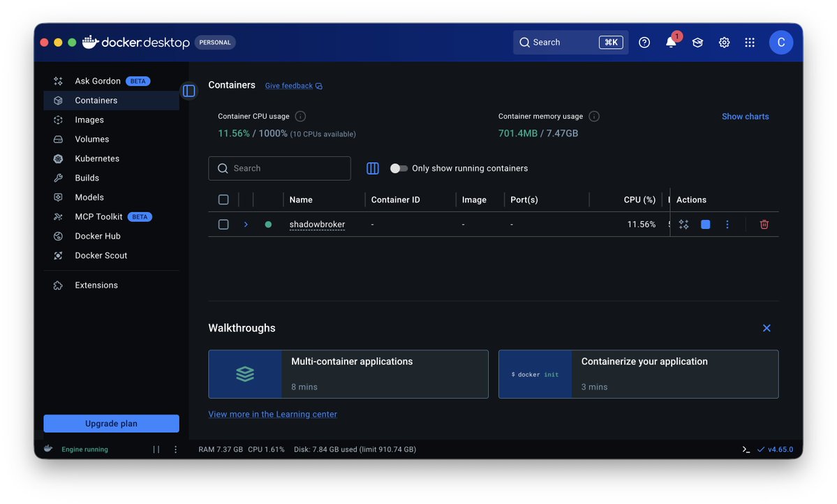This screenshot has width=837, height=504.
Task: Open column chooser icon
Action: pos(373,168)
